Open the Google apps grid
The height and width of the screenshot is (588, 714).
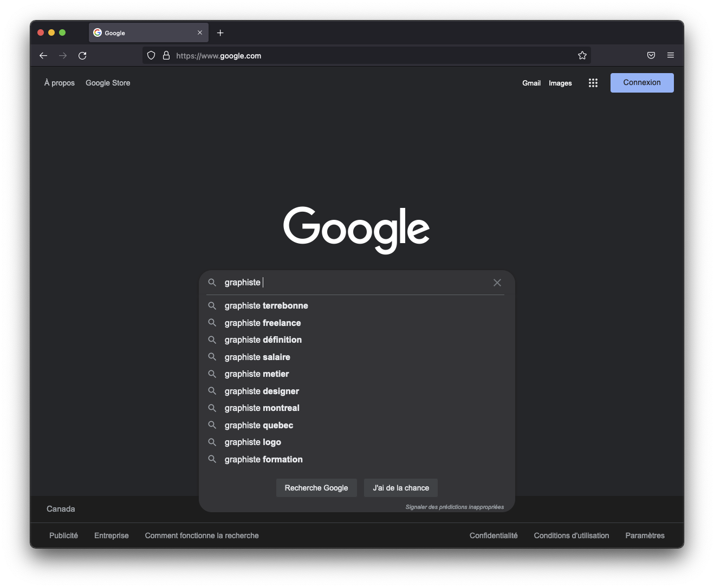pos(593,83)
